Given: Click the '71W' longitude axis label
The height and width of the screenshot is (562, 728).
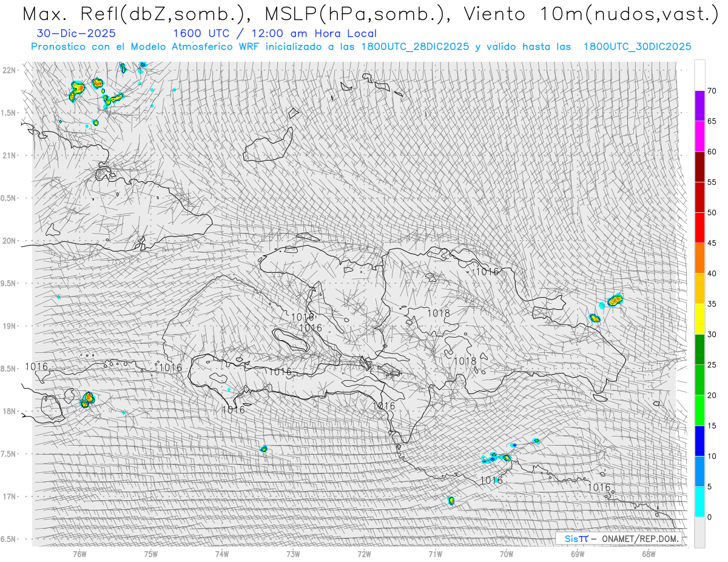Looking at the screenshot, I should [x=435, y=554].
